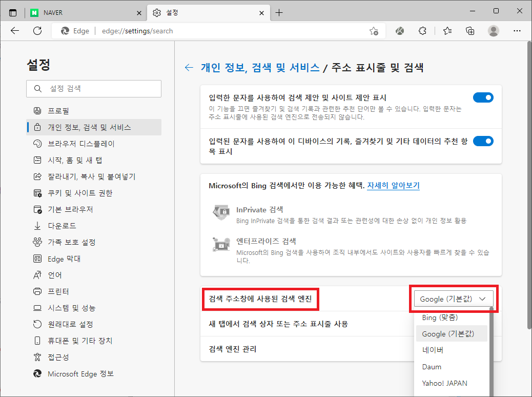Viewport: 532px width, 397px height.
Task: Open 시스템 및 성능 settings
Action: click(x=94, y=308)
